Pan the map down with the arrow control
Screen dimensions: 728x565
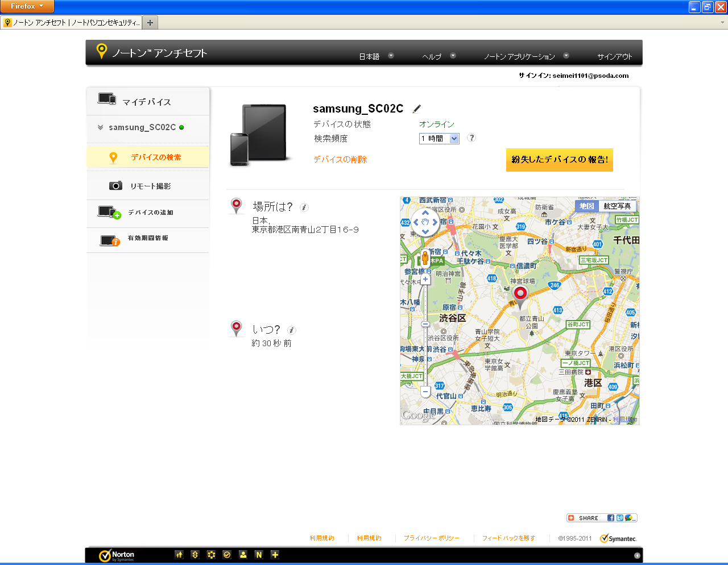[425, 232]
